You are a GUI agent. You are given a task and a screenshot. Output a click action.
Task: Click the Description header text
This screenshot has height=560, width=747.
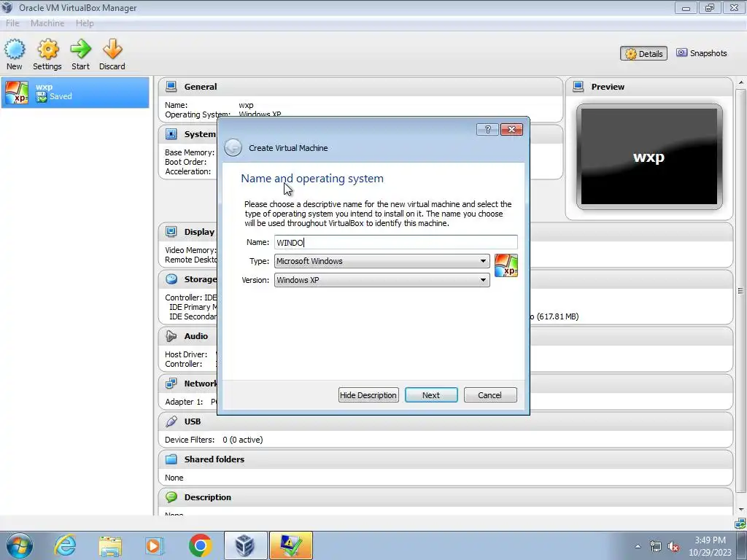tap(207, 497)
